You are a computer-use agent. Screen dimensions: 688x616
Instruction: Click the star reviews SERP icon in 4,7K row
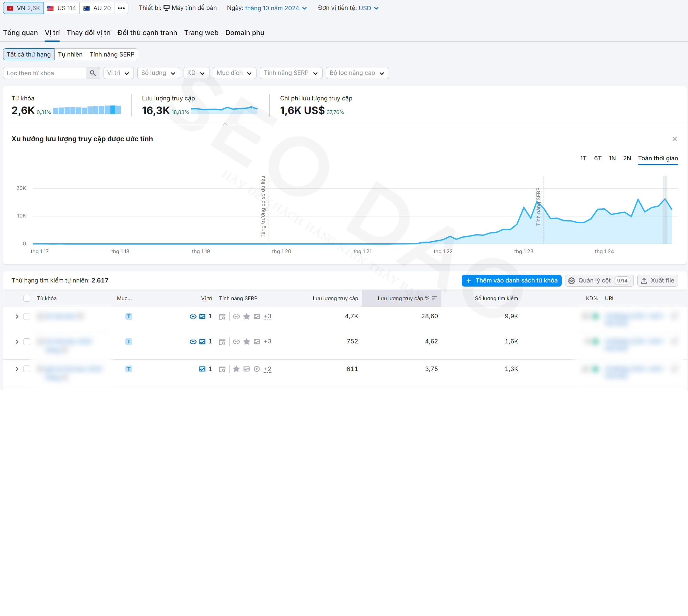tap(247, 317)
